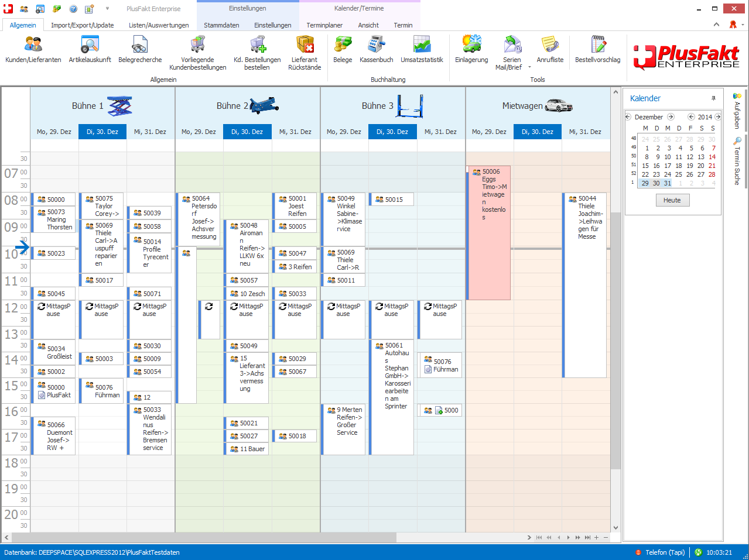Go to next record in navigator
The width and height of the screenshot is (749, 560).
click(x=567, y=537)
